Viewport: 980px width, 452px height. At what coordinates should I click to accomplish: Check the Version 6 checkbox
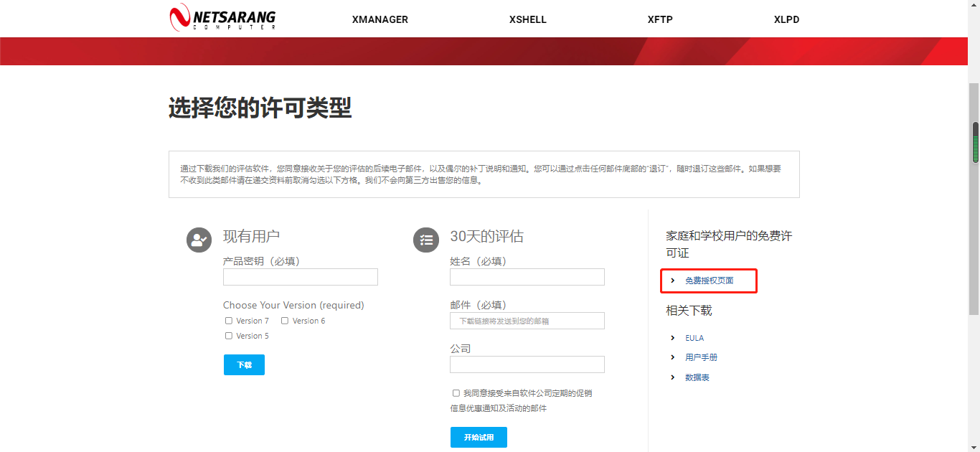(x=285, y=321)
